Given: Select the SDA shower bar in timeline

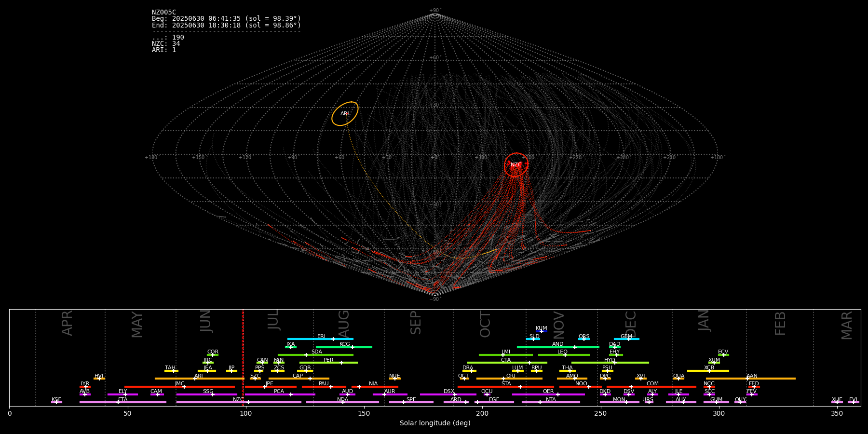Looking at the screenshot, I should click(315, 355).
